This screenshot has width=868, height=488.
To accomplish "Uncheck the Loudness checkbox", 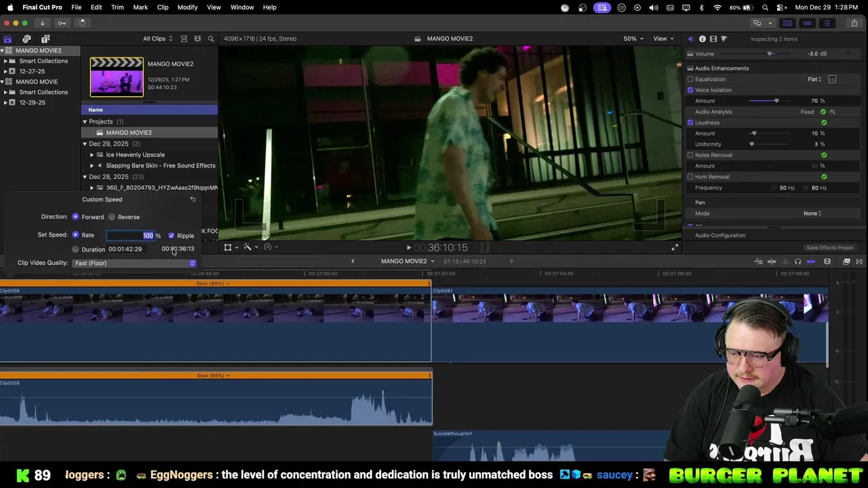I will point(690,123).
